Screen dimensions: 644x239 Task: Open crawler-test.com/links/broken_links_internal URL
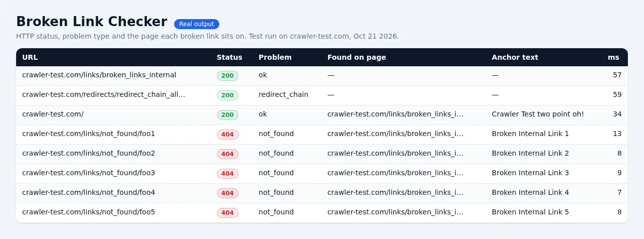(x=99, y=75)
